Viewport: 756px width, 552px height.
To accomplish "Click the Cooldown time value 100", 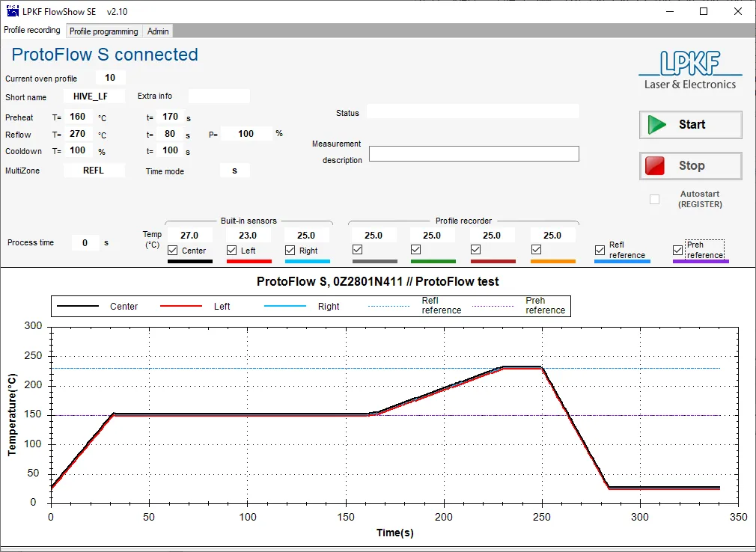I will 170,150.
